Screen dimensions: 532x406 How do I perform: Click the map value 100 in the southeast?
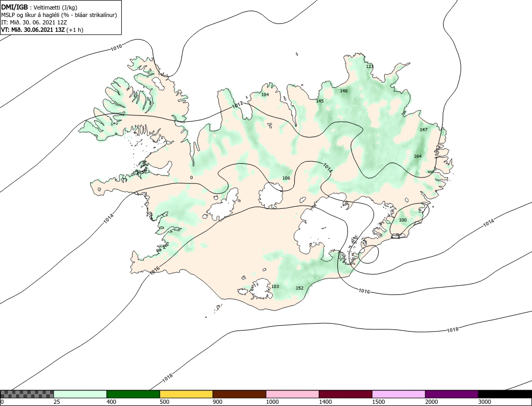coord(403,220)
